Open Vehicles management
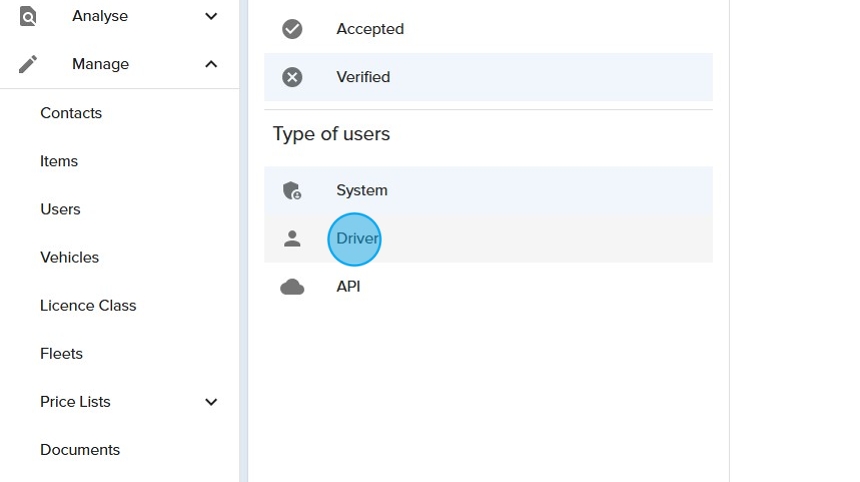Screen dimensions: 860x482 point(69,257)
